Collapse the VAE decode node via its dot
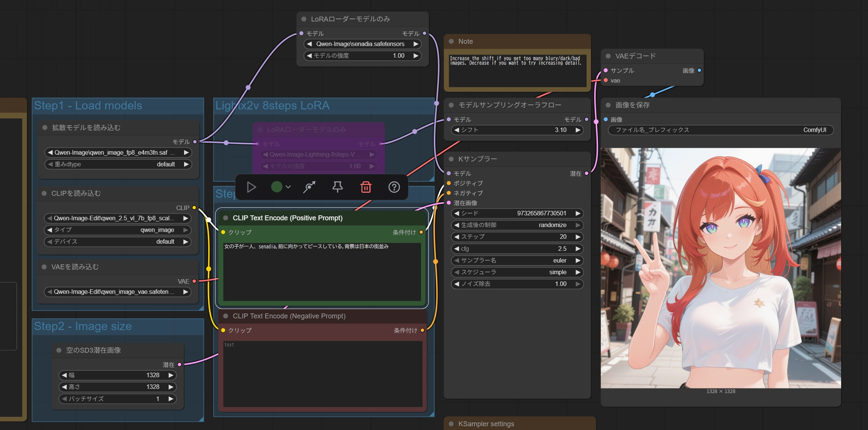This screenshot has width=868, height=430. [608, 56]
